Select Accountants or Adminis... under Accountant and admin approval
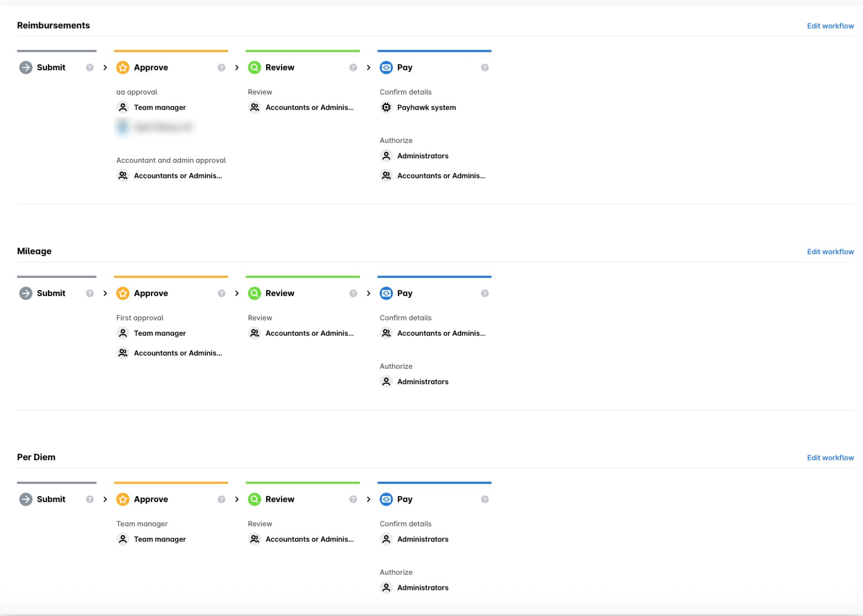 click(x=169, y=176)
